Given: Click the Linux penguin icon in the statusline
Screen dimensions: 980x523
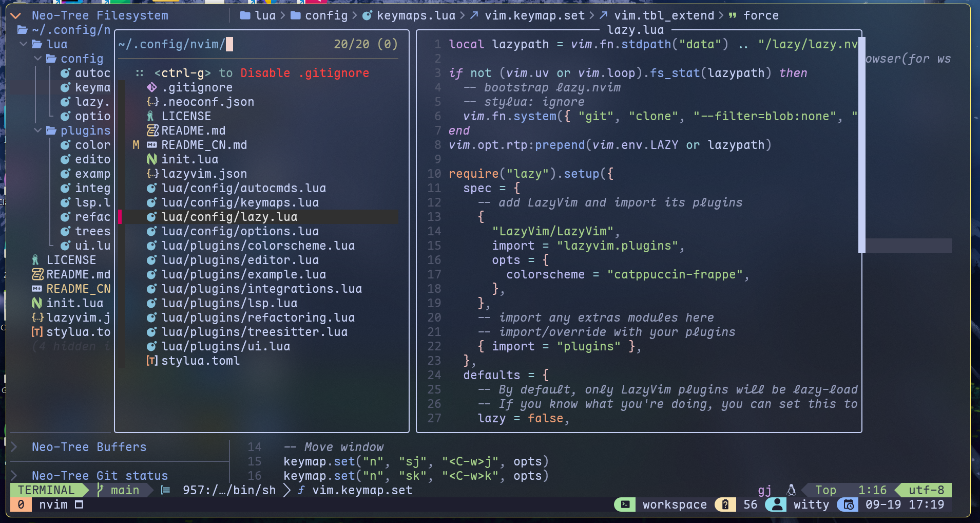Looking at the screenshot, I should click(x=791, y=490).
